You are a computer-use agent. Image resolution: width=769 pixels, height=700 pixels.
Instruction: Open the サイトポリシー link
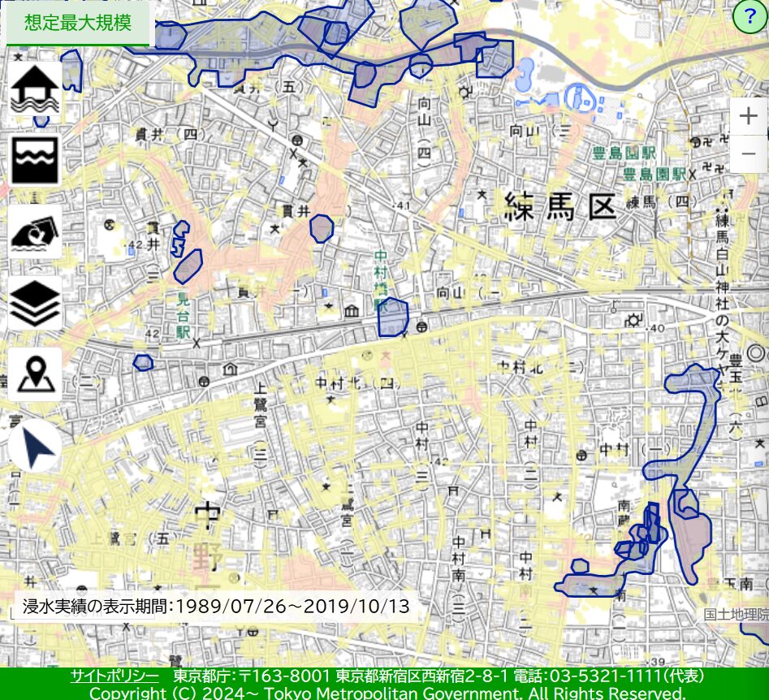(x=114, y=676)
